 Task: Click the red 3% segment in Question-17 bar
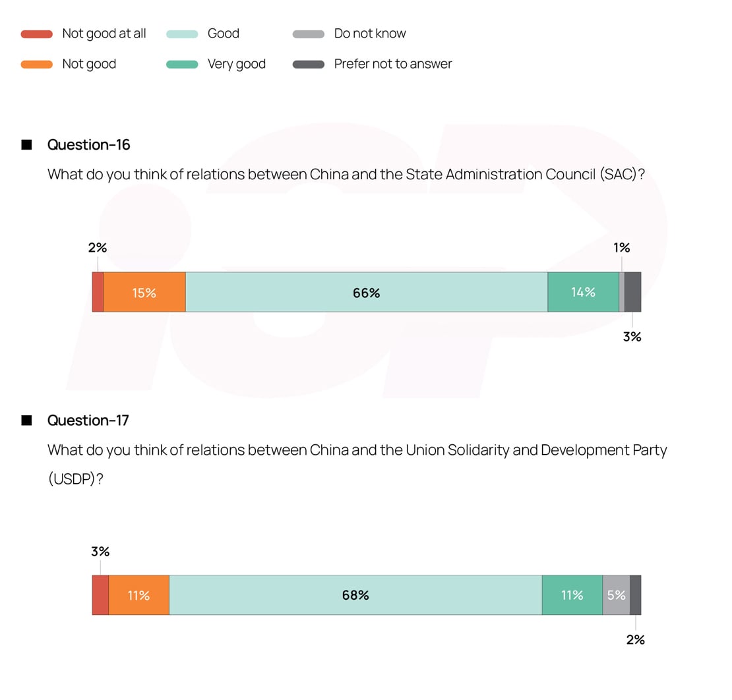[x=100, y=595]
